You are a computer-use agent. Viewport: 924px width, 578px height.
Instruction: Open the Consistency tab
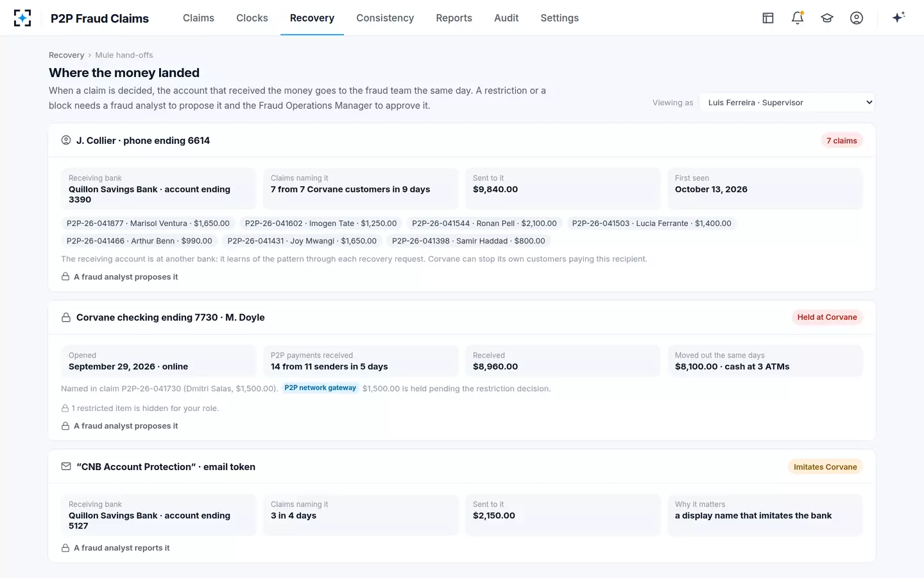click(x=385, y=18)
